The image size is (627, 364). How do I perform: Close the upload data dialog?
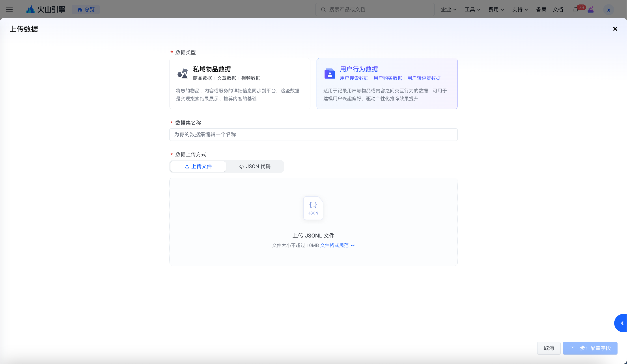click(x=615, y=29)
